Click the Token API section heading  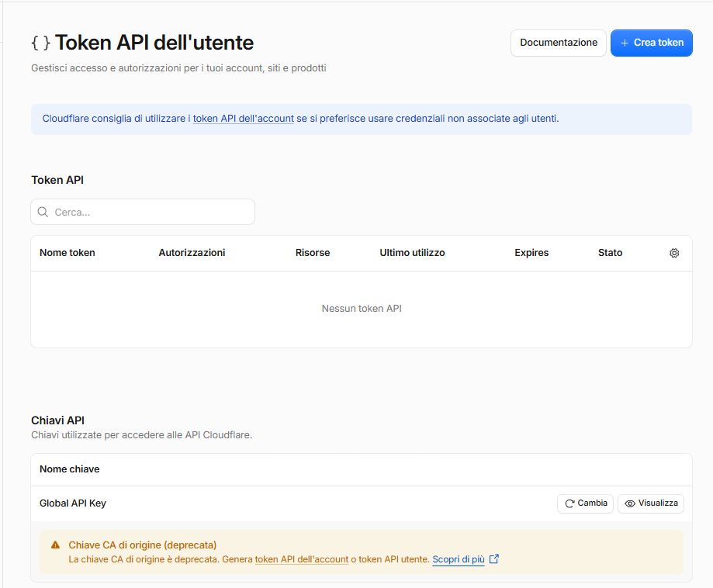57,180
